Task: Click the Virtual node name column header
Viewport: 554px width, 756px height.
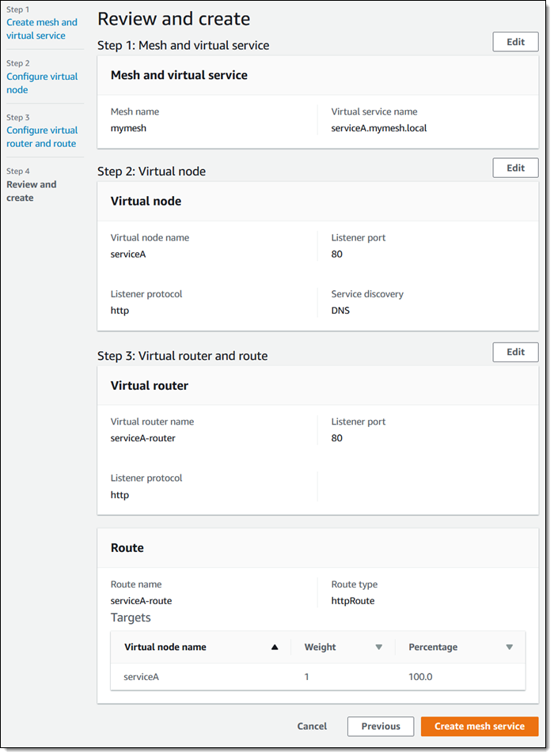Action: click(165, 647)
